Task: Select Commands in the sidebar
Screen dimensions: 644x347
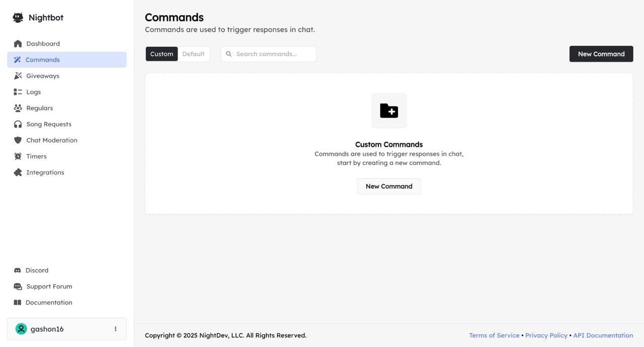Action: (x=43, y=60)
